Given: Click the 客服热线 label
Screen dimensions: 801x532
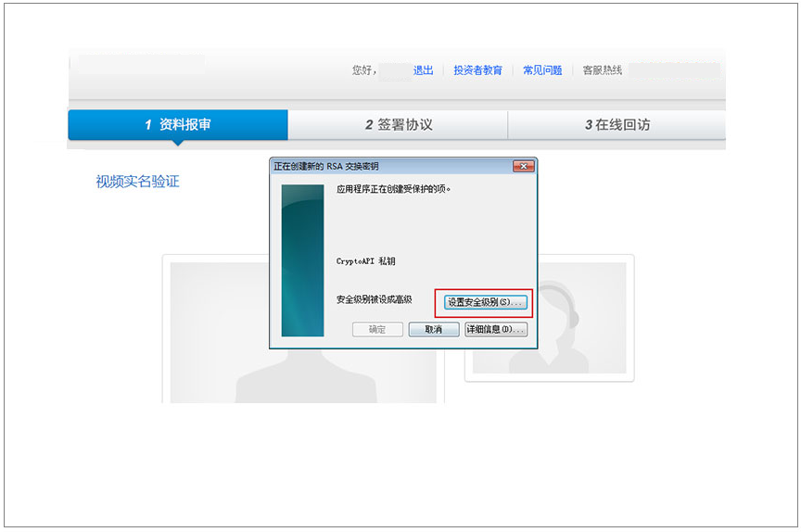Looking at the screenshot, I should click(x=603, y=70).
